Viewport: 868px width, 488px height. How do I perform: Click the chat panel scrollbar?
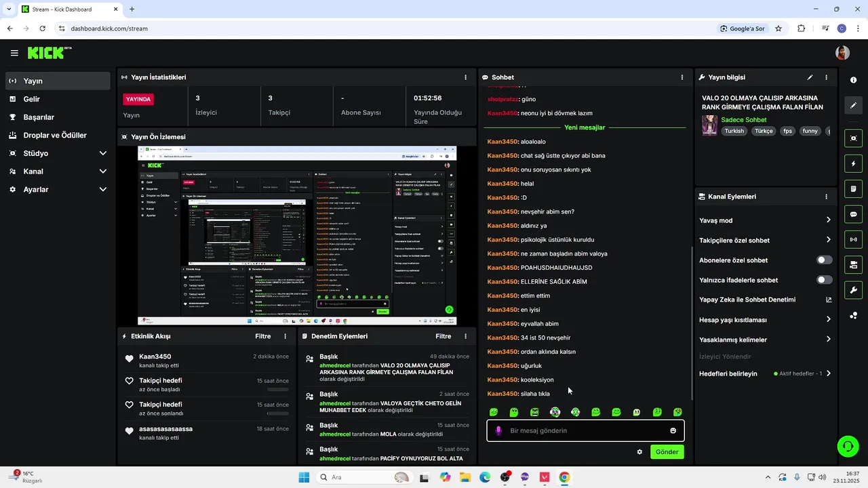[692, 322]
